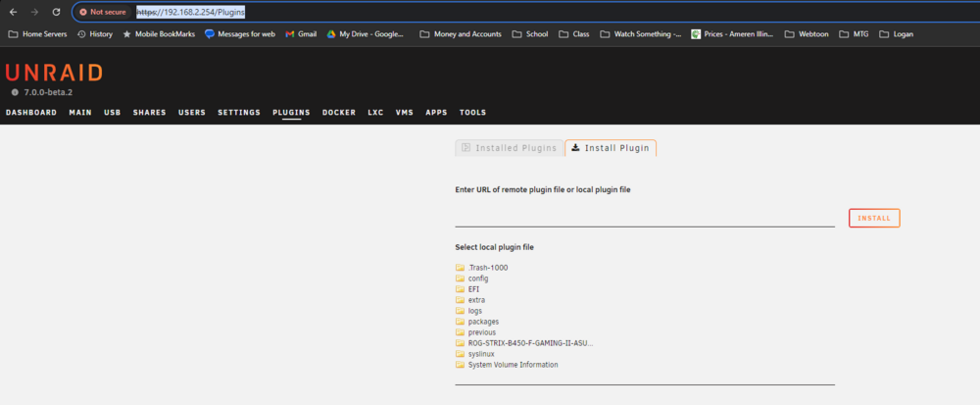Image resolution: width=980 pixels, height=405 pixels.
Task: Open the Home Servers bookmark folder
Action: (x=37, y=34)
